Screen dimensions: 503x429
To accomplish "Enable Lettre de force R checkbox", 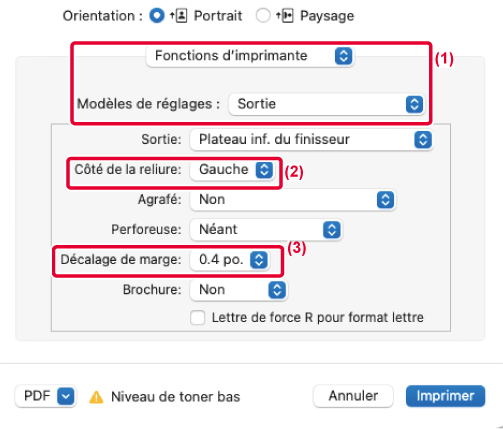I will [x=198, y=317].
